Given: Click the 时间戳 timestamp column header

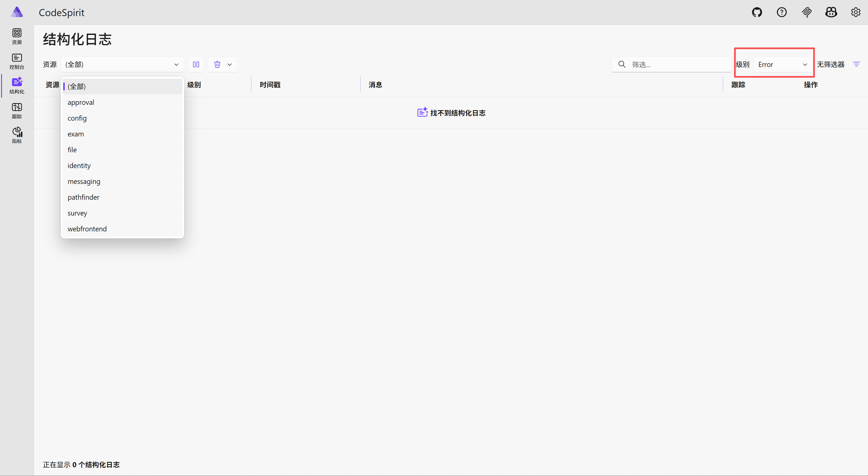Looking at the screenshot, I should [x=270, y=84].
